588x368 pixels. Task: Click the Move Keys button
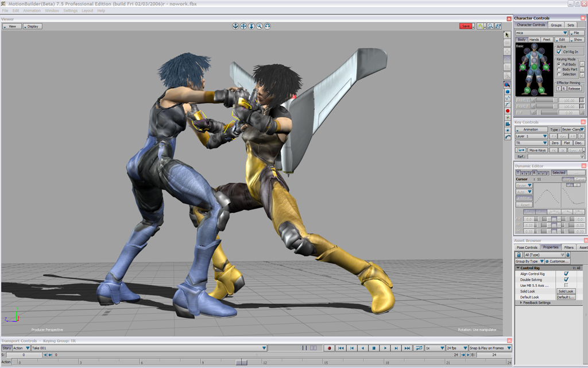point(537,150)
